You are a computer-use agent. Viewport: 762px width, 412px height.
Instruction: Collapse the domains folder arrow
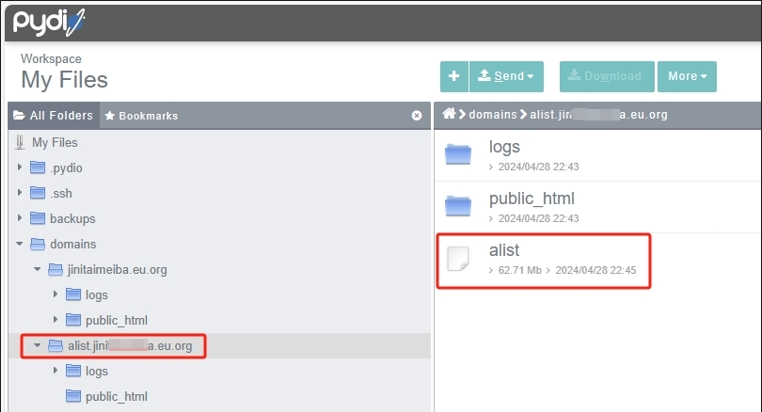point(19,244)
